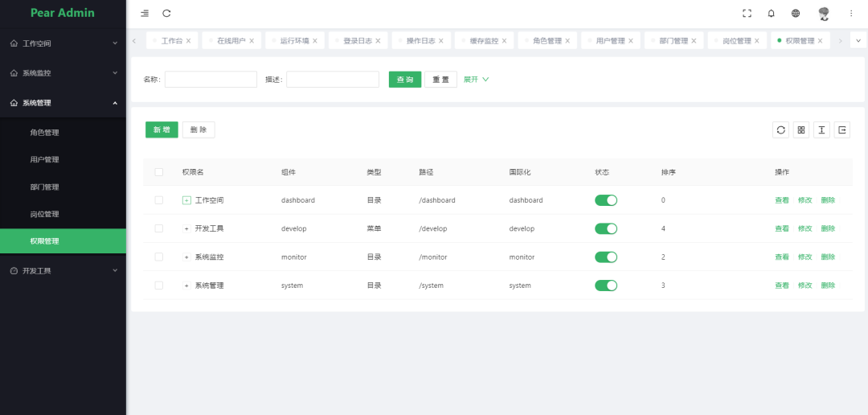Click the table export icon
This screenshot has height=415, width=868.
841,130
